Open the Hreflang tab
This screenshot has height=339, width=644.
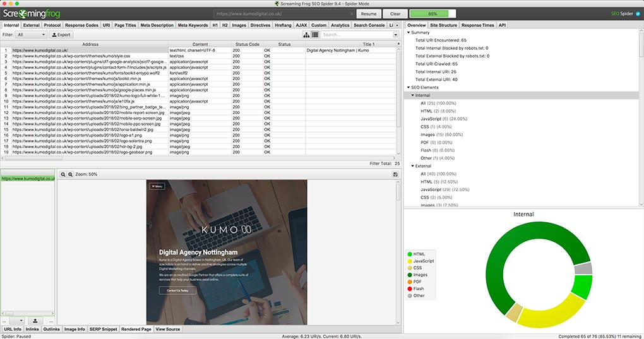pyautogui.click(x=283, y=25)
